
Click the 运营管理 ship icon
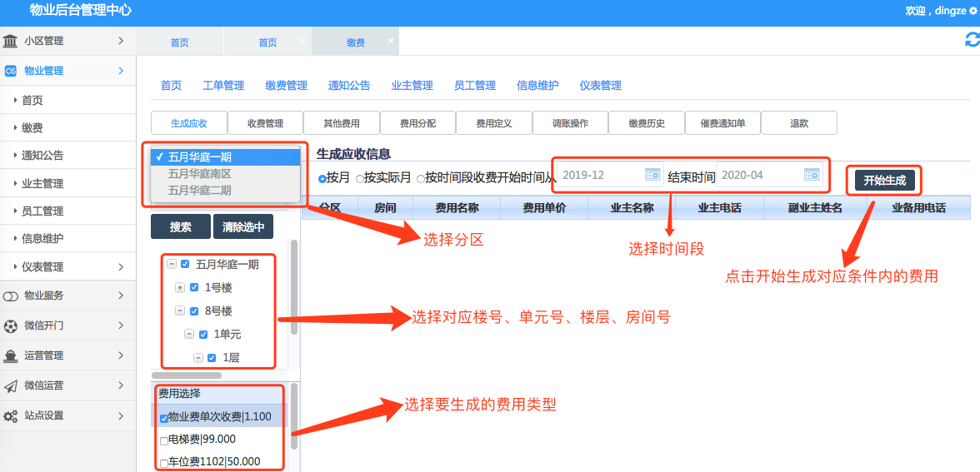11,356
